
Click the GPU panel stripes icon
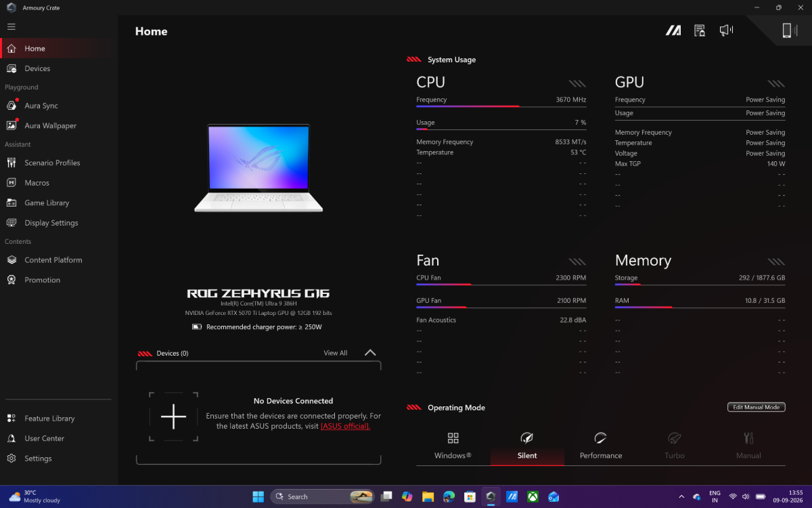(776, 83)
